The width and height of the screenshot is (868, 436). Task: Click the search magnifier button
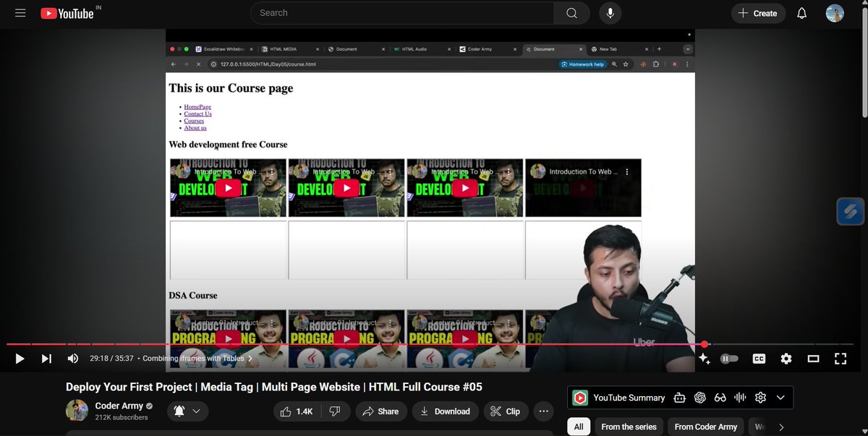(571, 13)
